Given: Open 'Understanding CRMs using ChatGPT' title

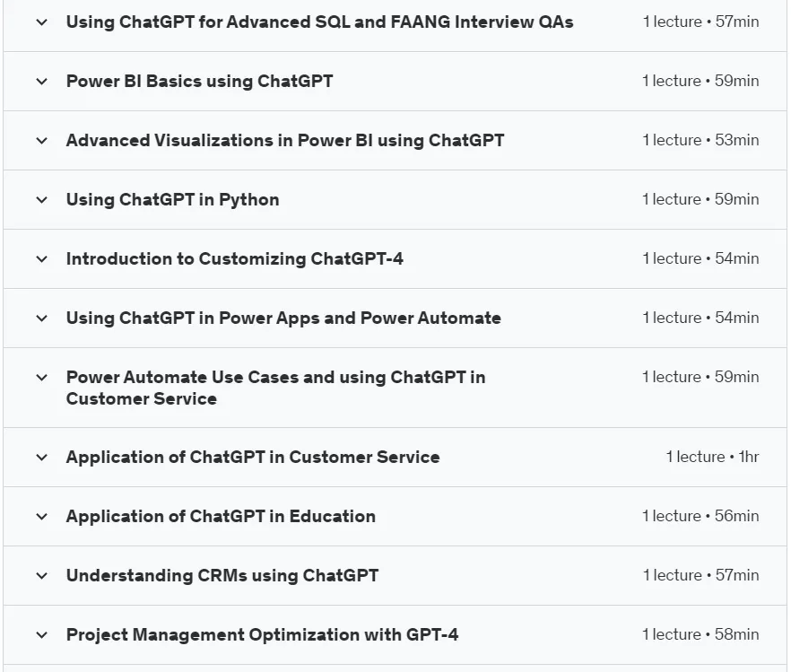Looking at the screenshot, I should (222, 576).
